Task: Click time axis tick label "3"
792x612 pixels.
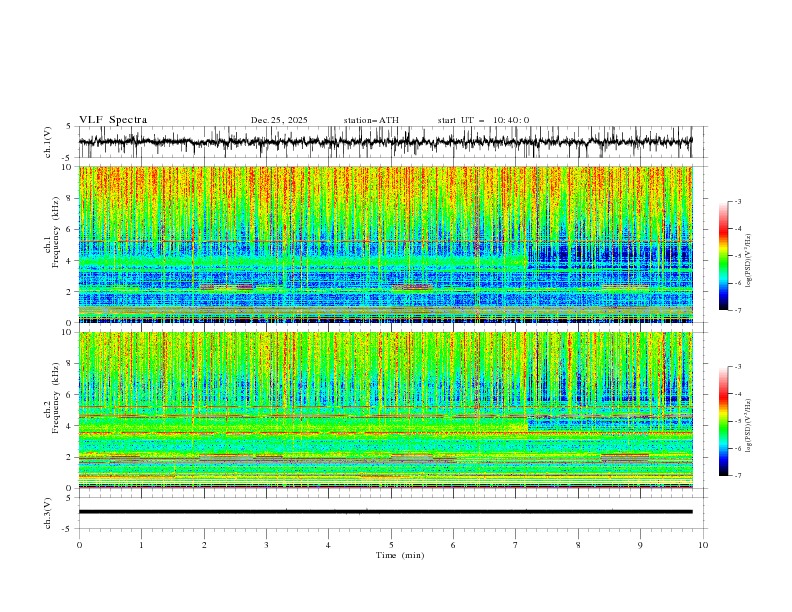Action: coord(266,545)
